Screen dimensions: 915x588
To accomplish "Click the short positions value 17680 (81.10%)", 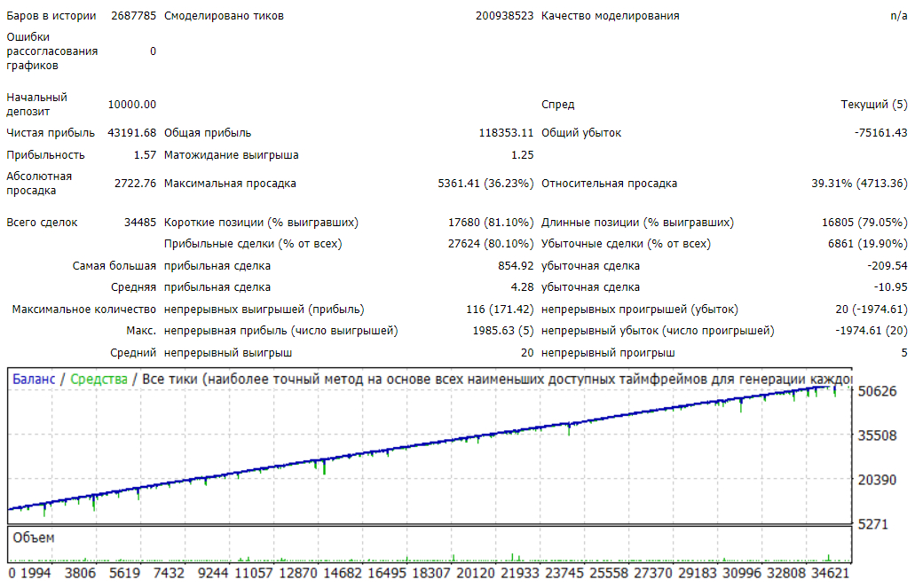I will point(491,223).
